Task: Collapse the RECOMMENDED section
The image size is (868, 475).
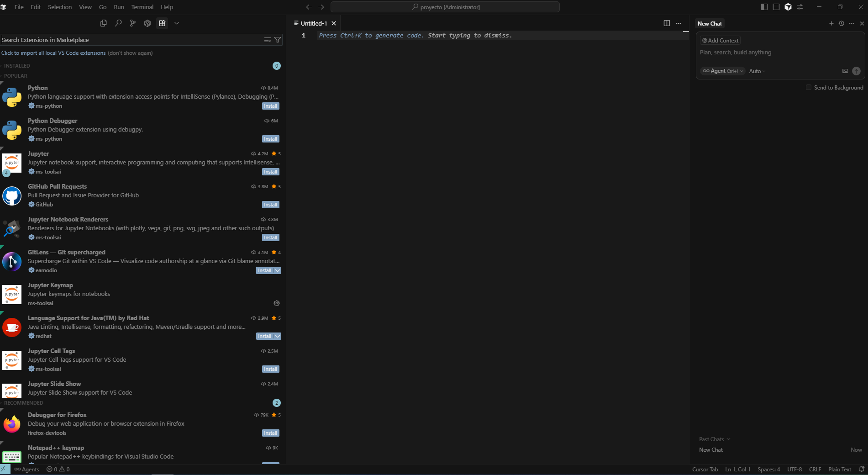Action: pyautogui.click(x=23, y=403)
